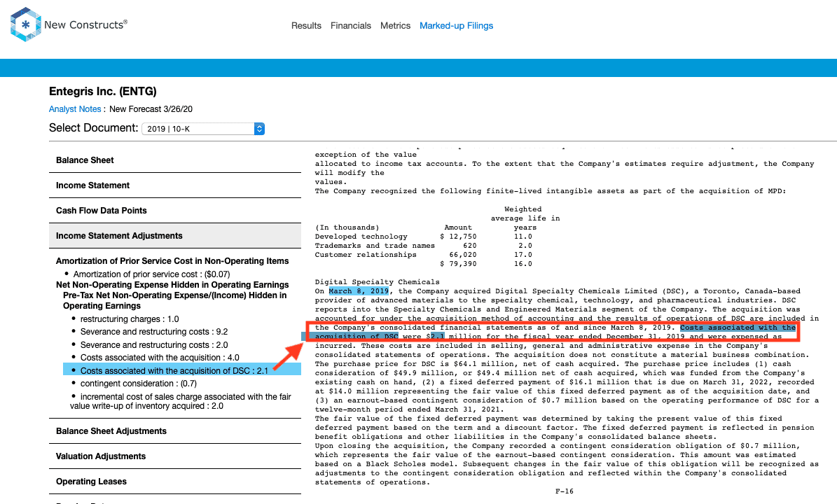Screen dimensions: 837x504
Task: Click the 'Amortization of Prior Service Cost in Non-Operating Items' heading
Action: click(172, 261)
